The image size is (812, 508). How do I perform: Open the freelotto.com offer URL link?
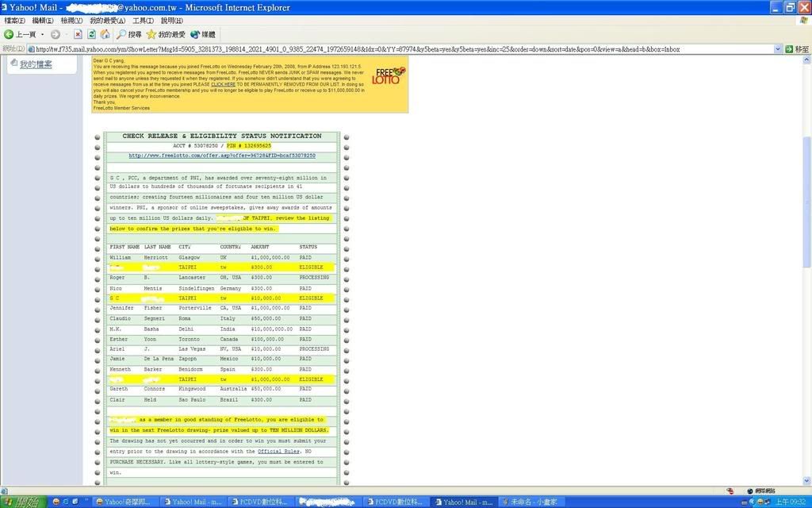(x=222, y=156)
